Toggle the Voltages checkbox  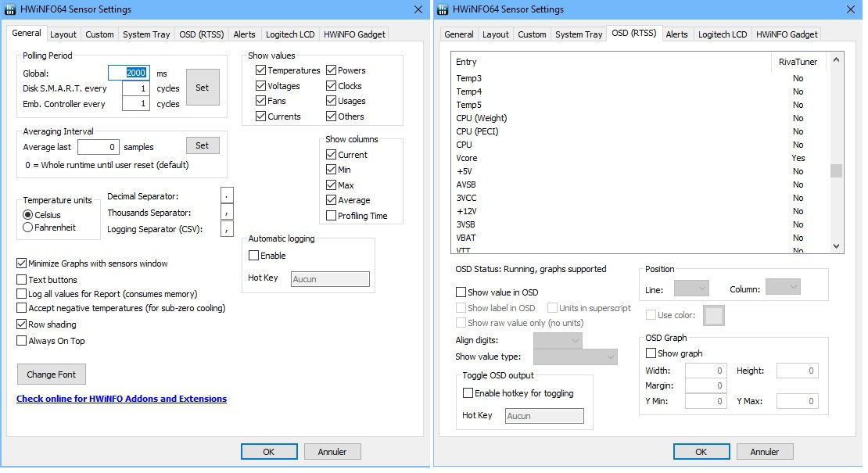coord(260,86)
